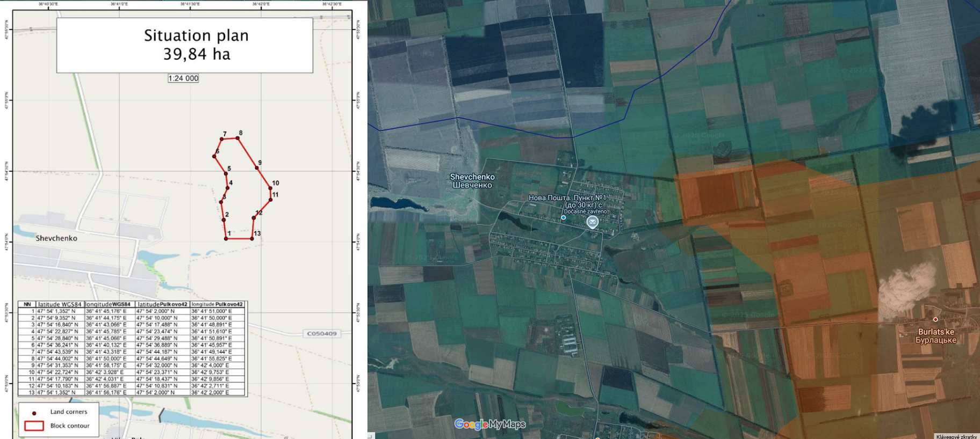This screenshot has width=980, height=439.
Task: Open the Klávesové zkratky link
Action: [x=957, y=436]
